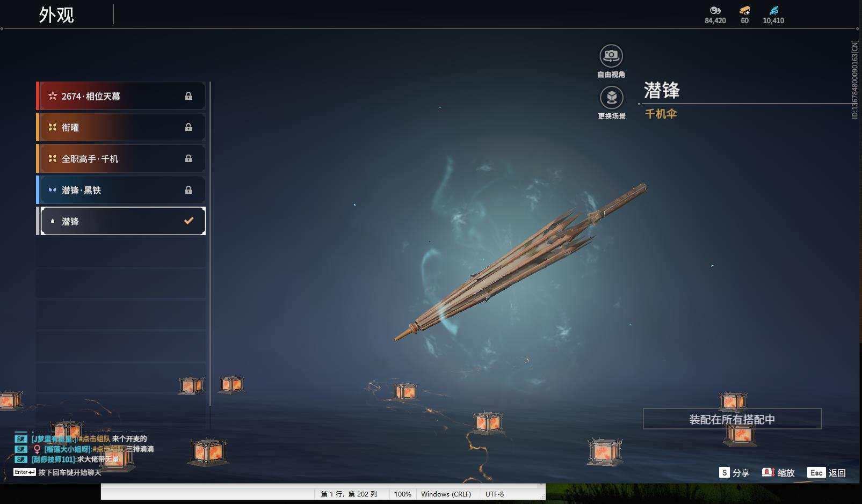
Task: Click the 缩放 zoom label
Action: tap(786, 473)
